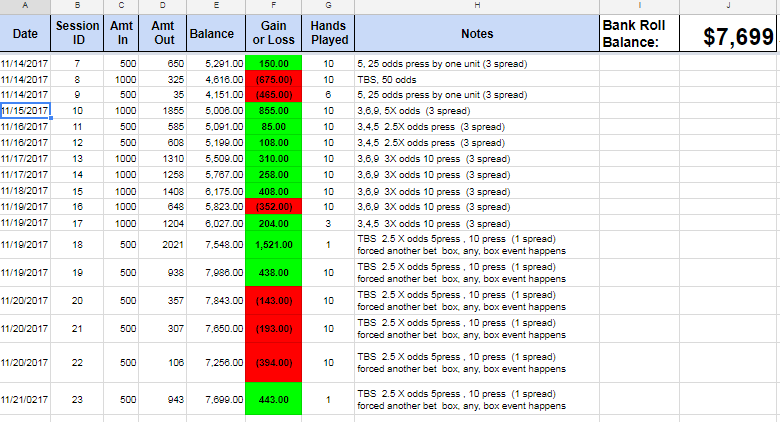
Task: Select the 11/15/2017 date cell
Action: [25, 111]
